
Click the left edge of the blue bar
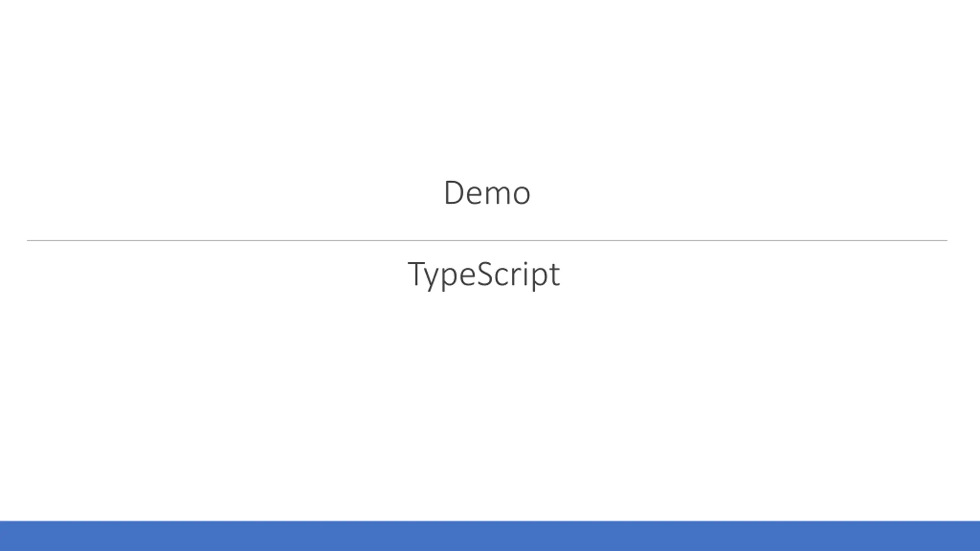coord(2,536)
